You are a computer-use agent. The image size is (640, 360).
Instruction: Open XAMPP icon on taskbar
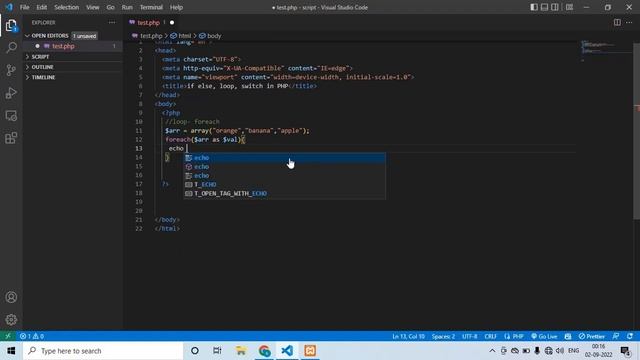click(x=310, y=351)
